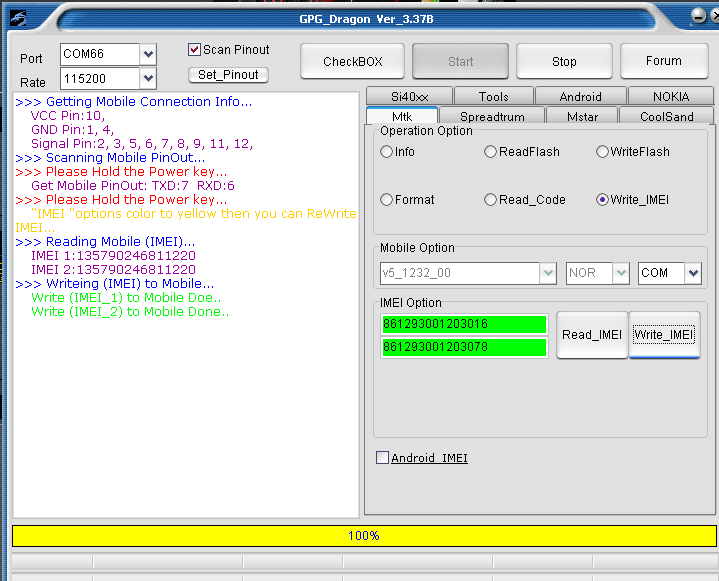
Task: Select the Write_IMEI radio option
Action: click(602, 199)
